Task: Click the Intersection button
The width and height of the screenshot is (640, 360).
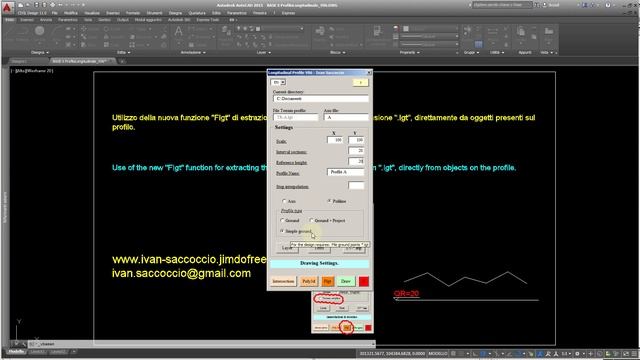Action: pyautogui.click(x=283, y=281)
